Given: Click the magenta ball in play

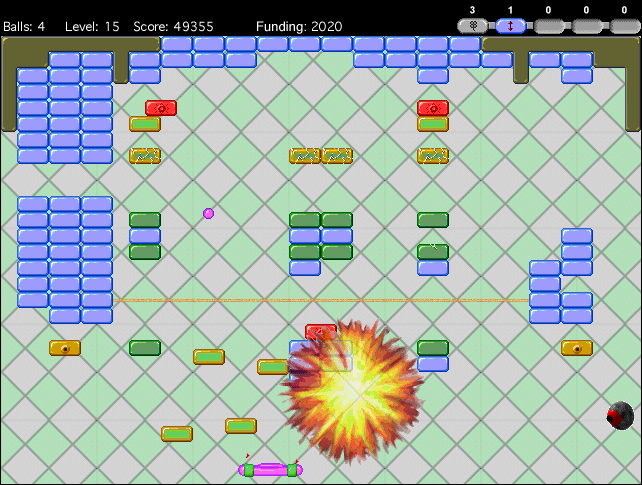Looking at the screenshot, I should point(209,213).
